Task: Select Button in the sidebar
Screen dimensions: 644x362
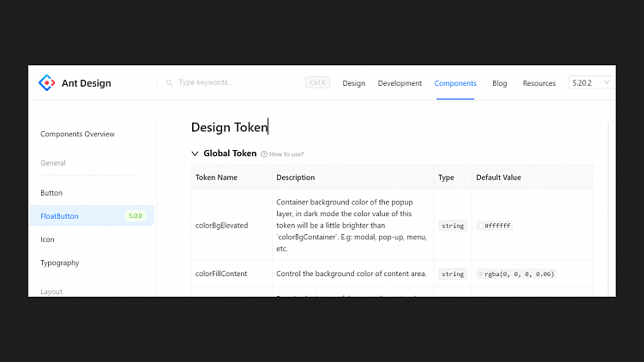Action: 51,193
